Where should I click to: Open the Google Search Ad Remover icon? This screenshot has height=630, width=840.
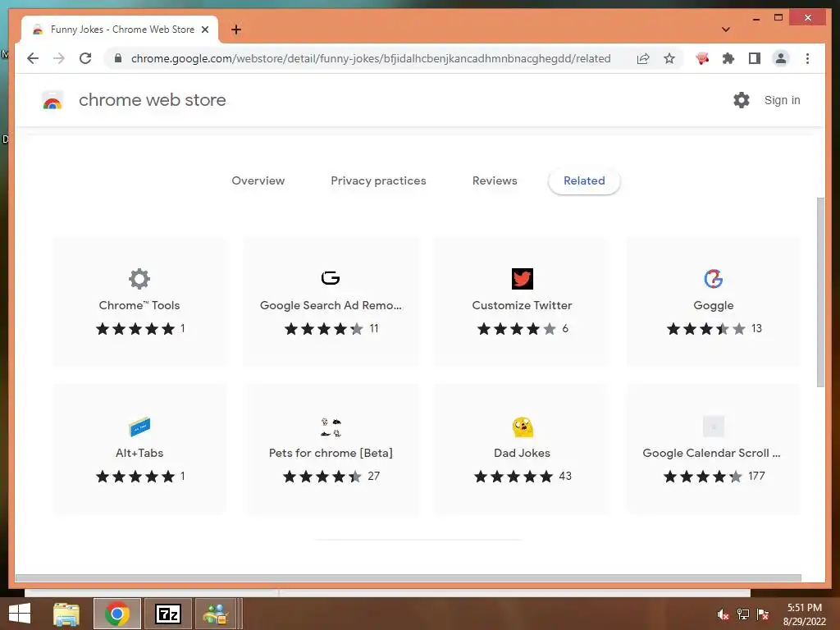click(331, 278)
